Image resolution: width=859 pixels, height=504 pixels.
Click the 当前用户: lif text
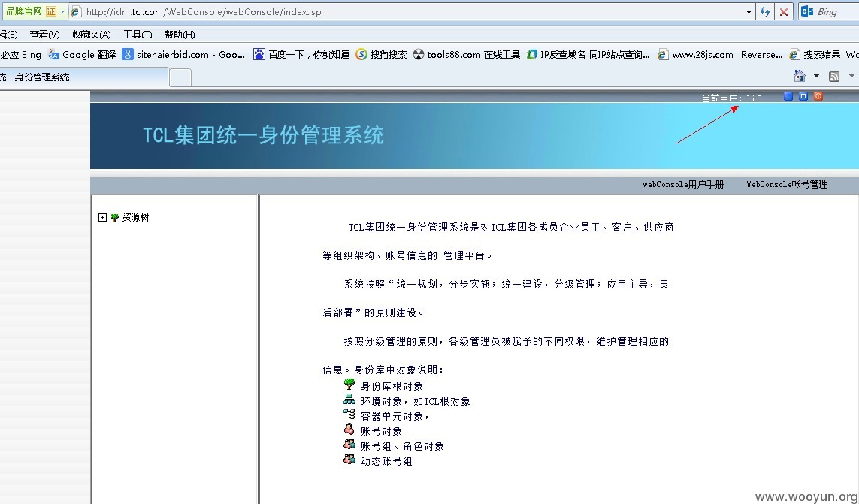[730, 98]
